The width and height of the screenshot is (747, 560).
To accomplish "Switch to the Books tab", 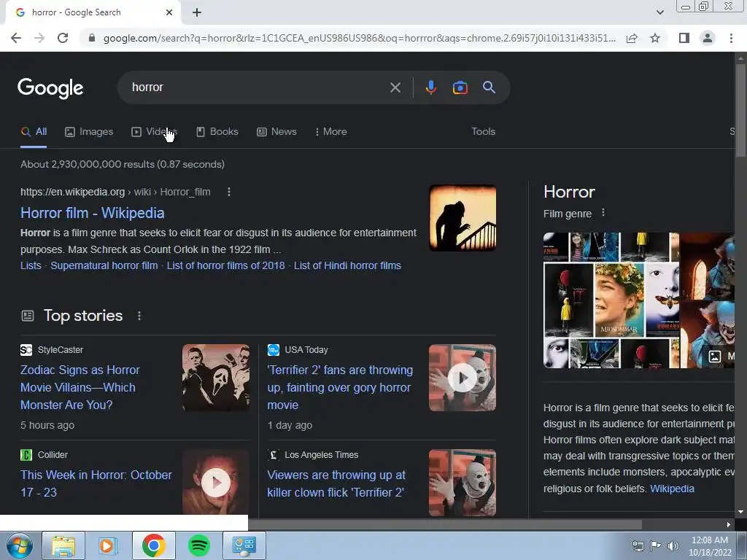I will tap(217, 131).
